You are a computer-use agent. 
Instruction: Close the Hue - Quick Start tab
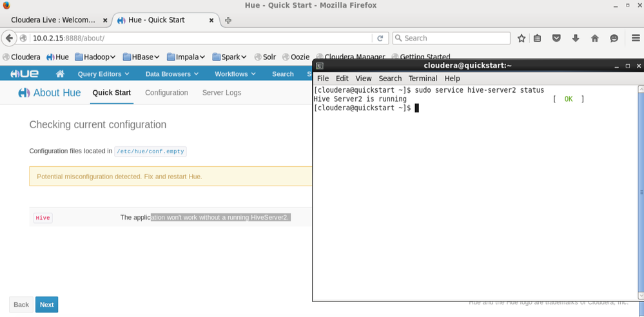click(211, 20)
